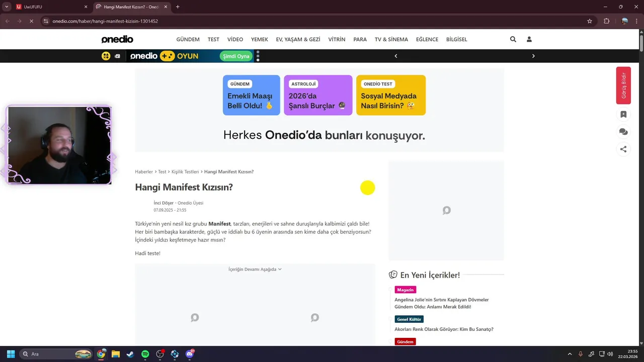The width and height of the screenshot is (644, 362).
Task: Click the Şimdi Oyna button
Action: tap(236, 56)
